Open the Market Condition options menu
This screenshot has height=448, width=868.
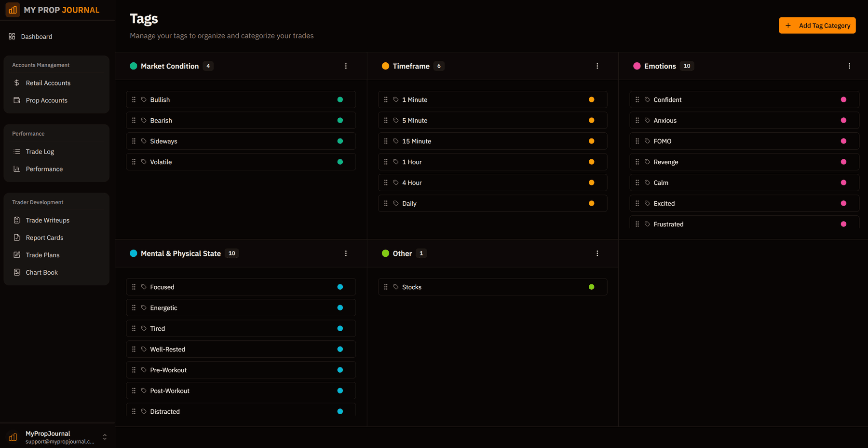(346, 66)
